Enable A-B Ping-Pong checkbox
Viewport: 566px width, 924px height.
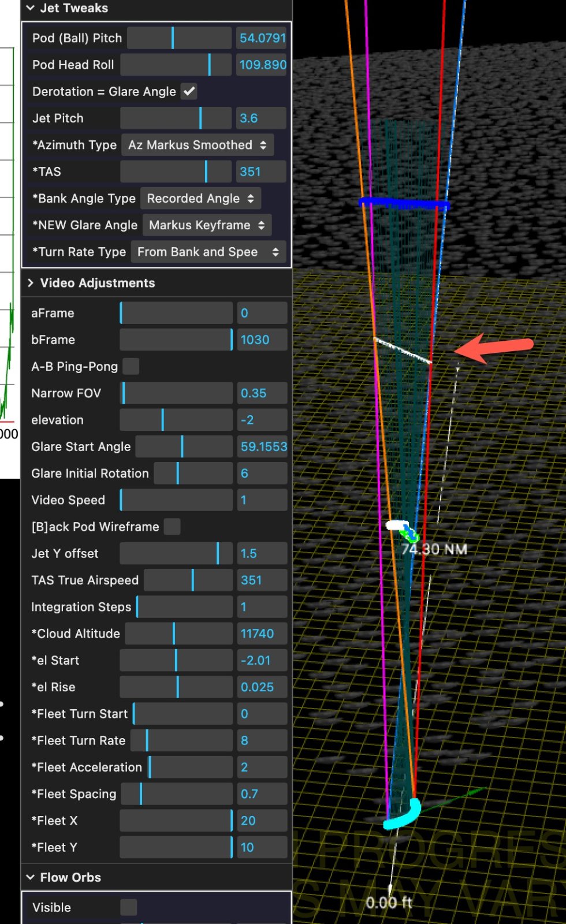tap(131, 366)
